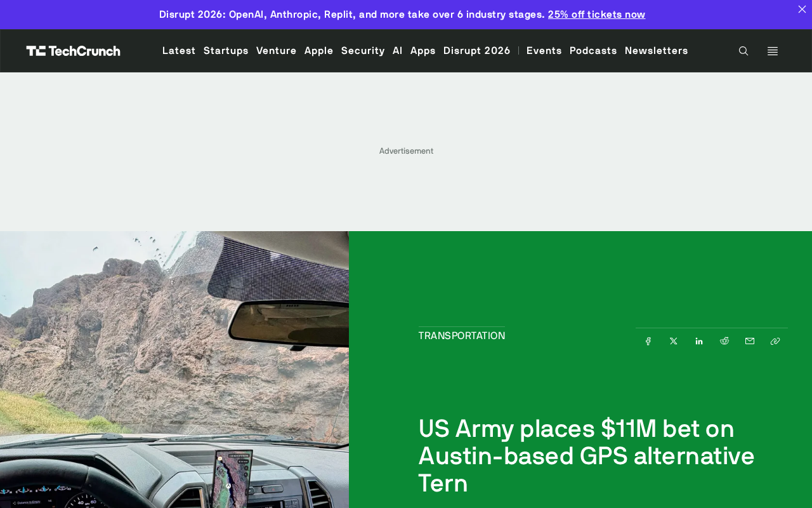This screenshot has height=508, width=812.
Task: Share article on Facebook
Action: click(648, 341)
